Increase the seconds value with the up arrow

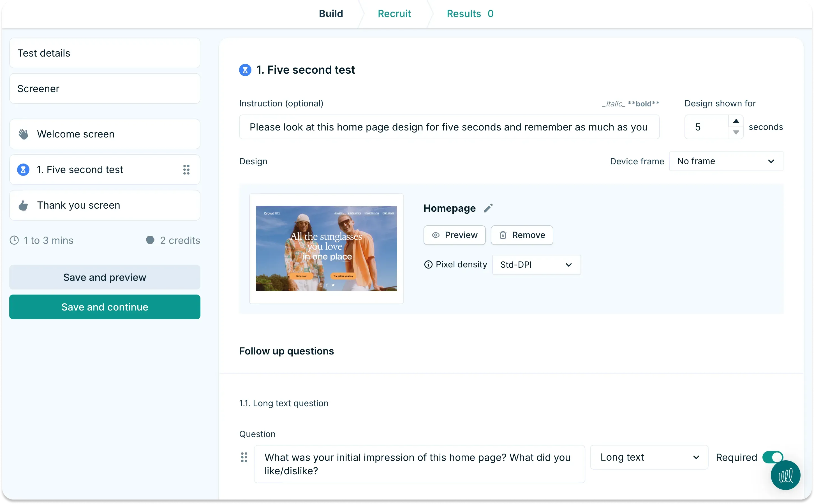coord(736,121)
